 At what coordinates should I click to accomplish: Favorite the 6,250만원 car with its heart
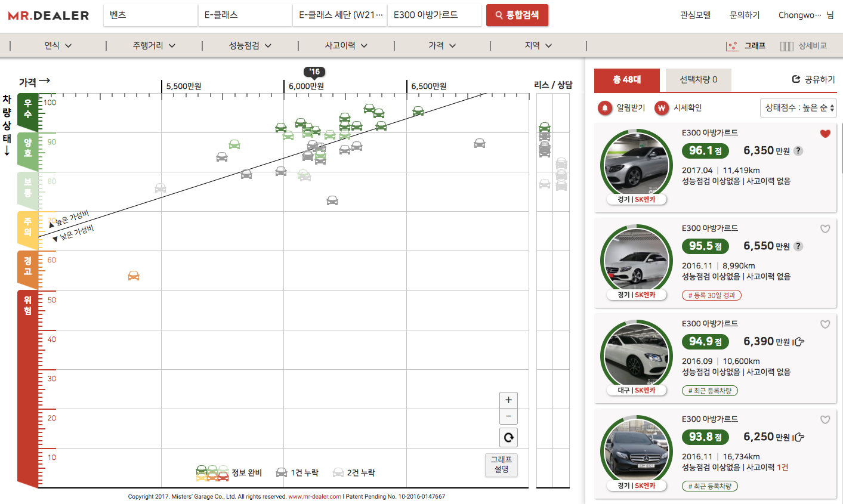click(x=825, y=420)
